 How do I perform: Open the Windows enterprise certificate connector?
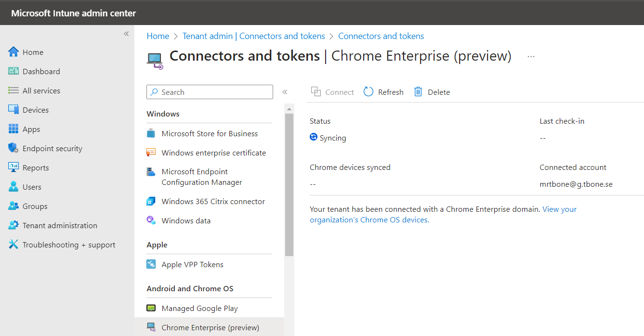213,153
